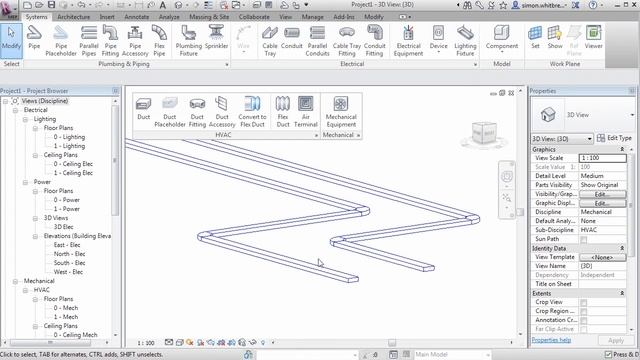Activate Parallel Conduits tool
This screenshot has height=360, width=640.
point(317,41)
